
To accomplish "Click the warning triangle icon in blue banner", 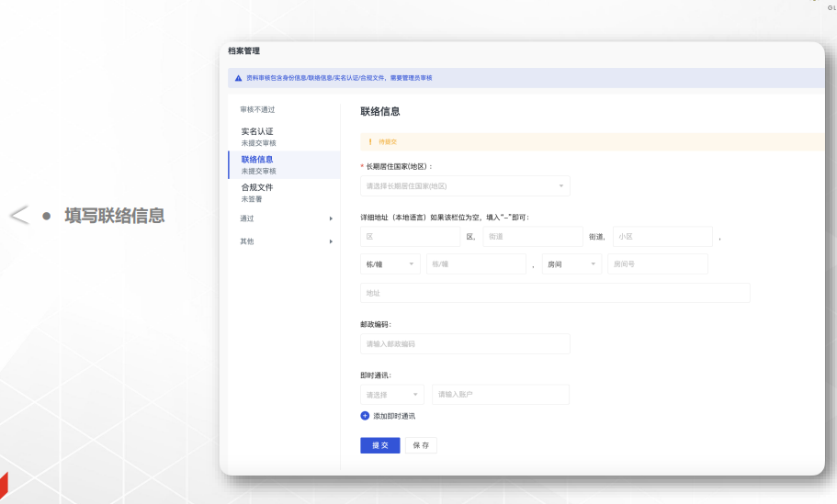I will pyautogui.click(x=239, y=78).
